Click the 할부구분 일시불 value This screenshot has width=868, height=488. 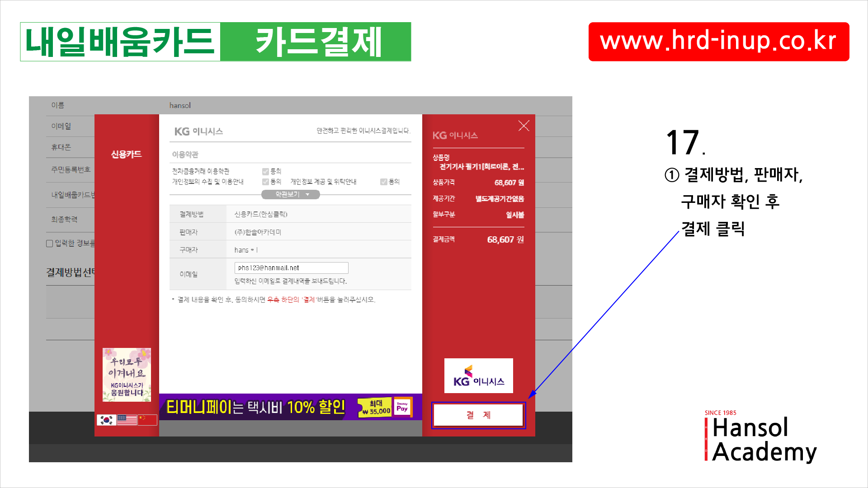pos(515,215)
